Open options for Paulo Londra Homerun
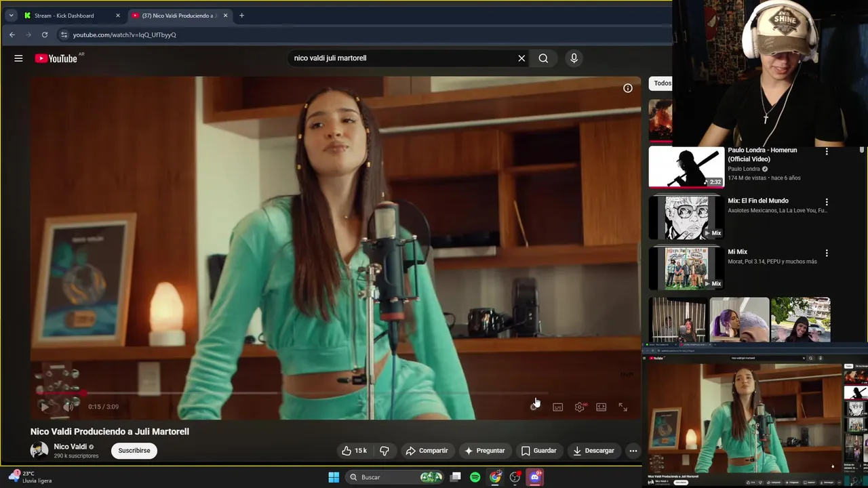Image resolution: width=868 pixels, height=488 pixels. click(x=827, y=151)
